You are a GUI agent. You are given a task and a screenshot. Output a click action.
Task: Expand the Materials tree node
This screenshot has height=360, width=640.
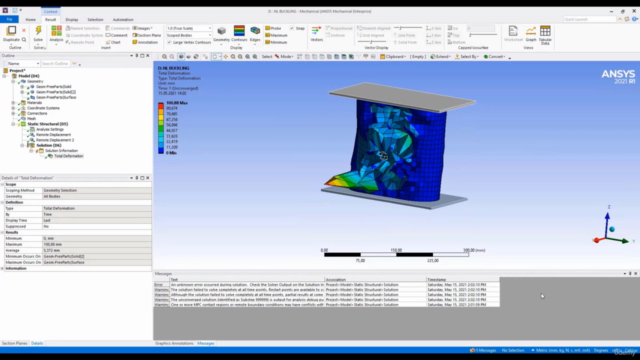pos(13,102)
